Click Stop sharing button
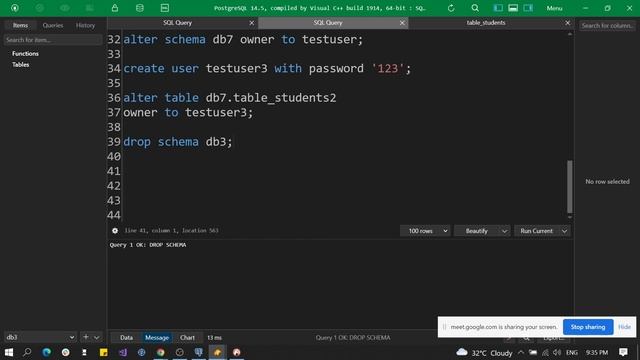The image size is (640, 360). point(588,327)
